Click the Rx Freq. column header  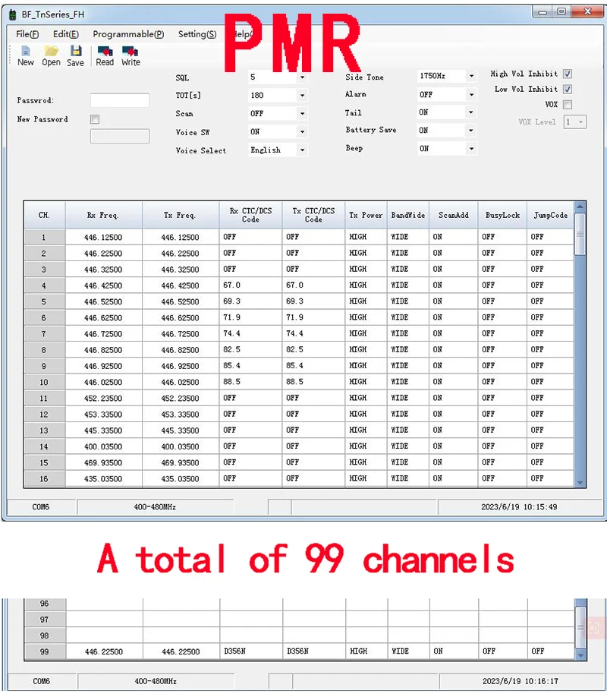pyautogui.click(x=103, y=216)
